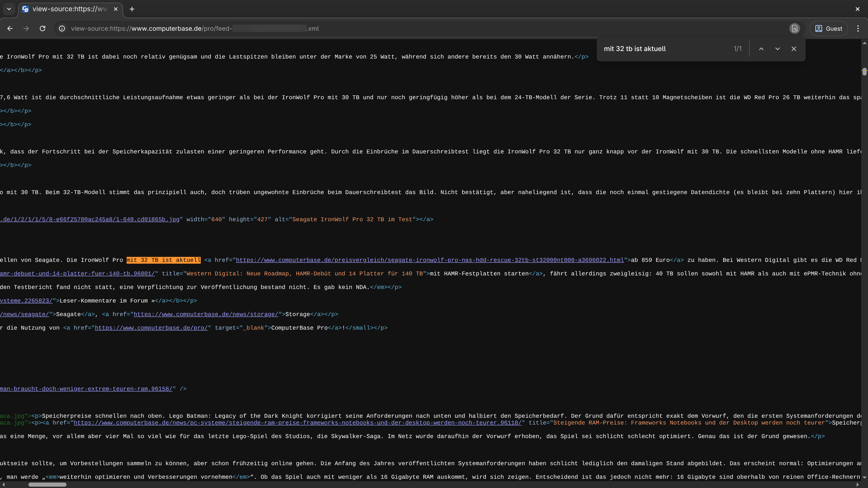Click the forward navigation arrow
This screenshot has height=488, width=868.
tap(26, 29)
